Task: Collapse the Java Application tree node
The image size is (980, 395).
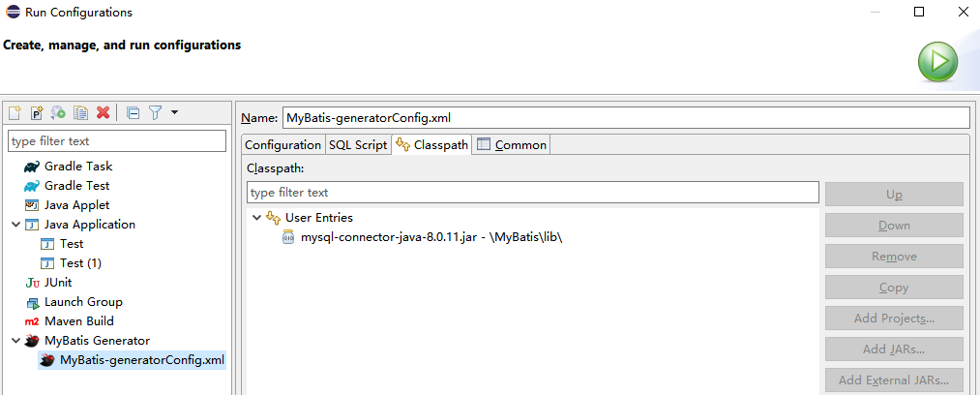Action: (15, 225)
